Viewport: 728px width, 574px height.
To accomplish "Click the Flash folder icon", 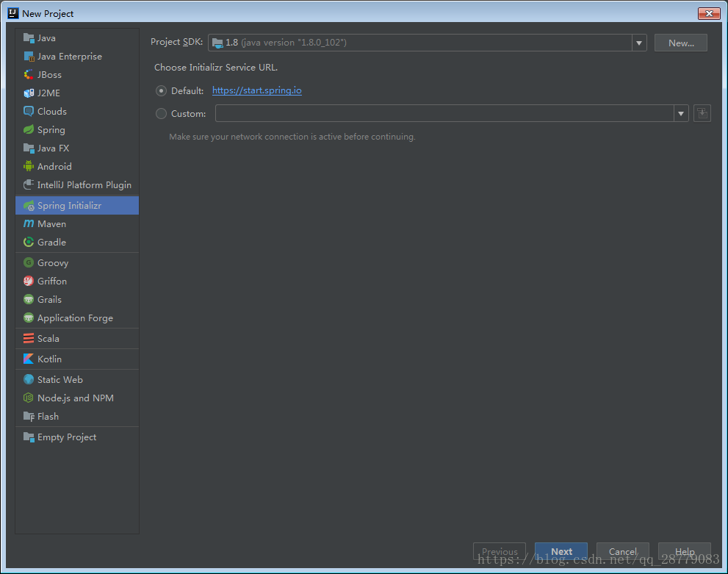I will pyautogui.click(x=29, y=417).
